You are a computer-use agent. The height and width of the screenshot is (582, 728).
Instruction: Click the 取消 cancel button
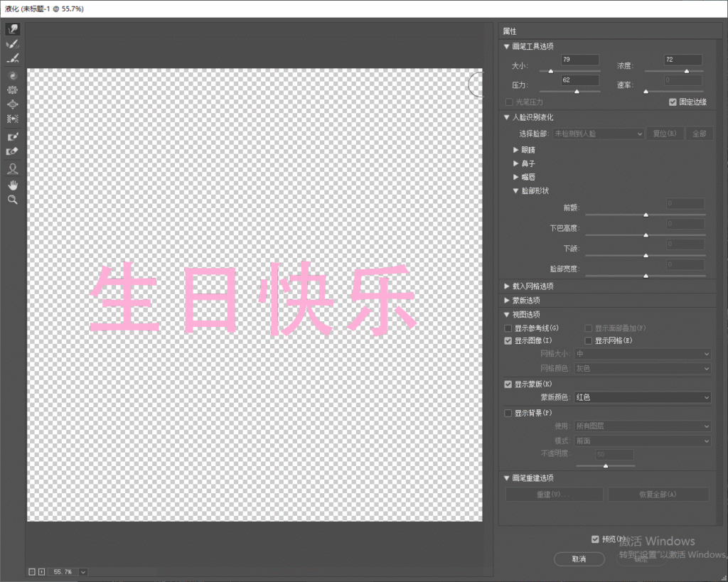[579, 559]
